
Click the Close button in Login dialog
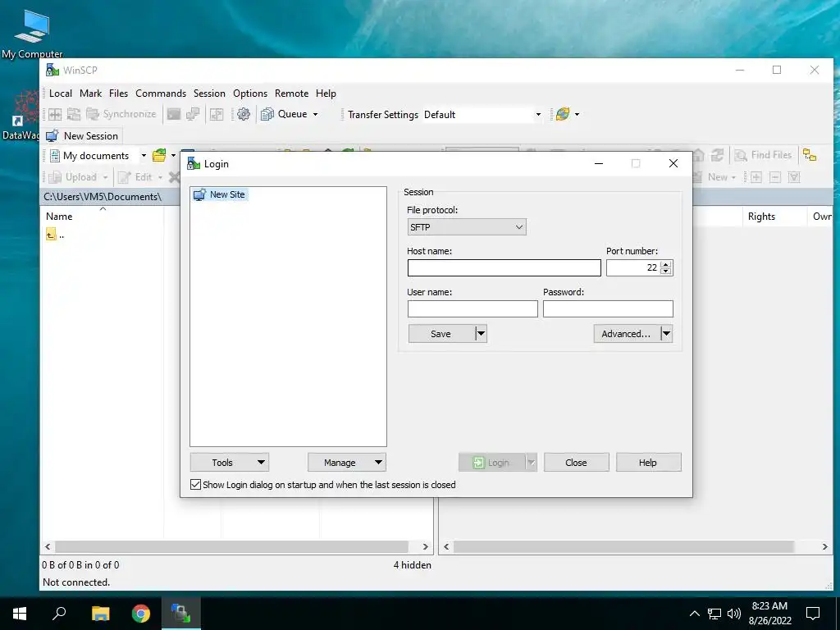577,463
